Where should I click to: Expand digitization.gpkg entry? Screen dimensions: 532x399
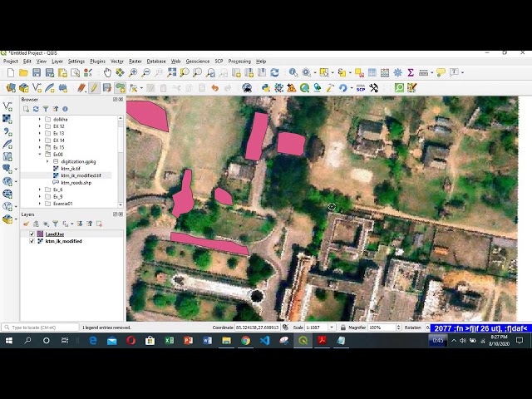click(47, 161)
